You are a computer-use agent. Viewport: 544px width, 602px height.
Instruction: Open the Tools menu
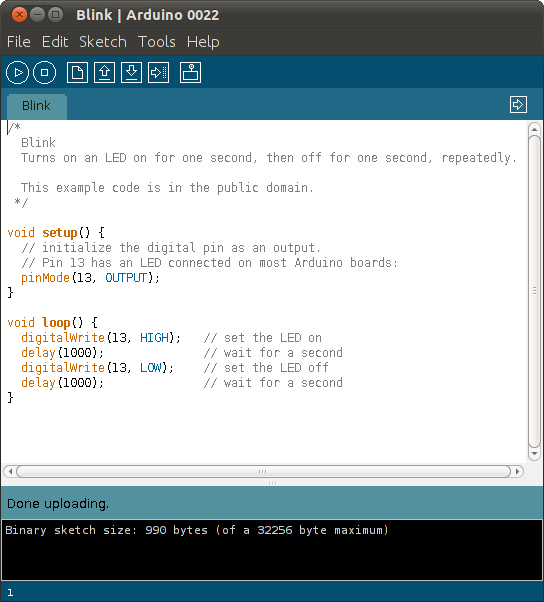pos(157,42)
